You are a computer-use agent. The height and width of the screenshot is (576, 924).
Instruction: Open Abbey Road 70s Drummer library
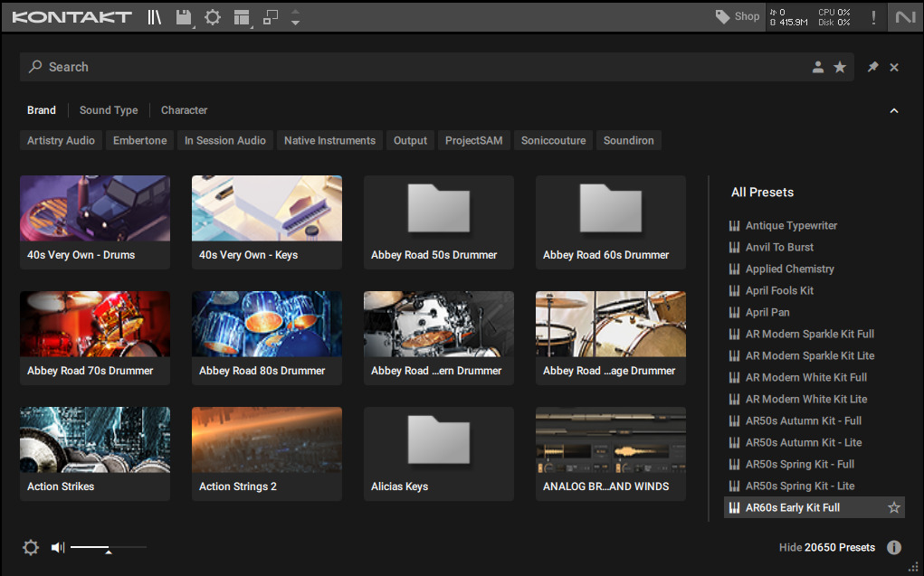point(95,338)
